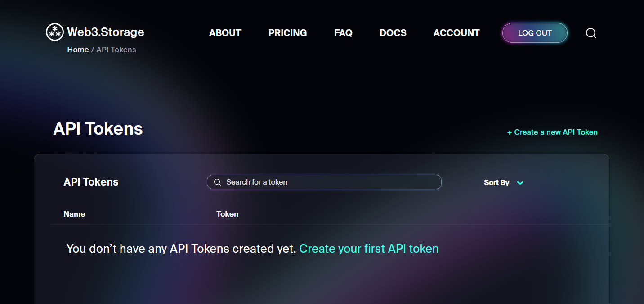
Task: Open the ABOUT menu item
Action: 225,33
